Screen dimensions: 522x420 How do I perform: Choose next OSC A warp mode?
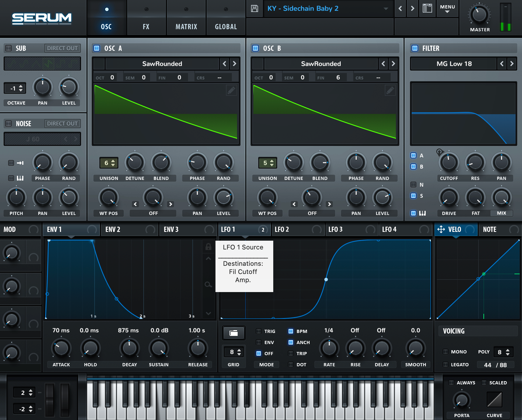[x=171, y=204]
